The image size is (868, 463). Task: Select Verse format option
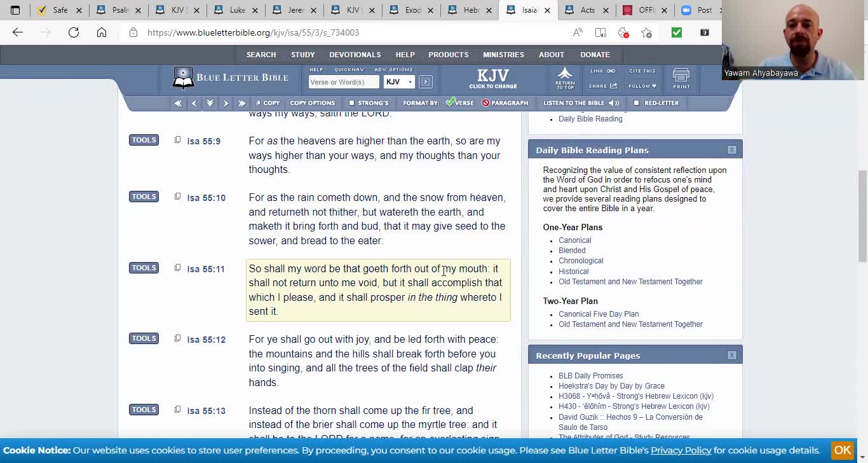coord(460,103)
